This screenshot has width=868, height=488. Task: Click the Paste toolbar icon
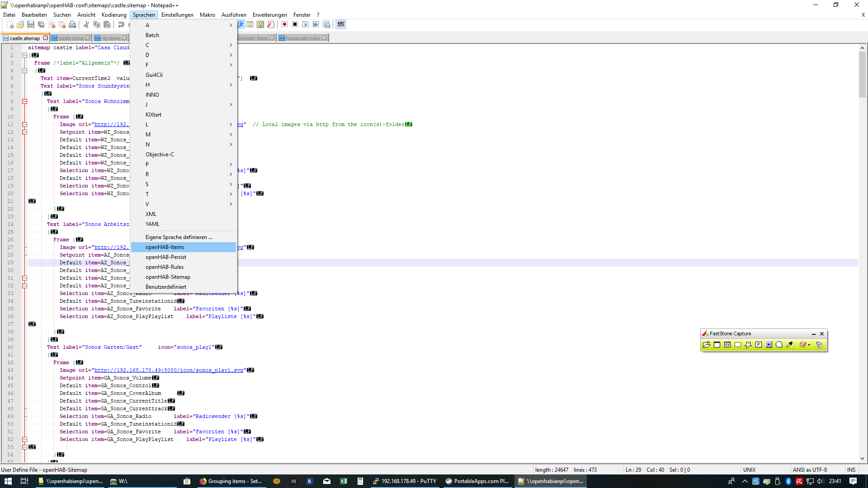tap(107, 25)
